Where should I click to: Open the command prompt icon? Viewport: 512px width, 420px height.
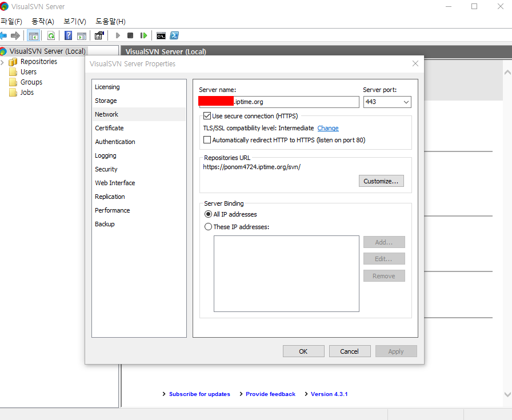(x=161, y=36)
